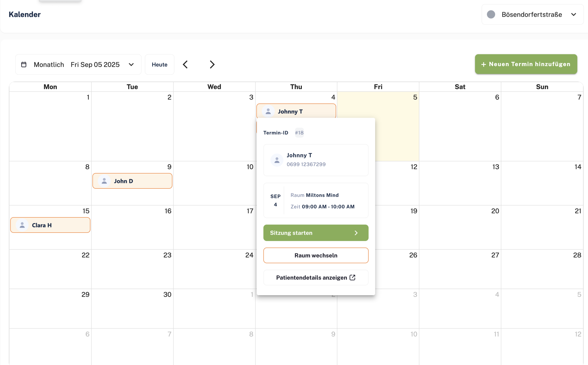Open the Clara H appointment on Monday

50,225
